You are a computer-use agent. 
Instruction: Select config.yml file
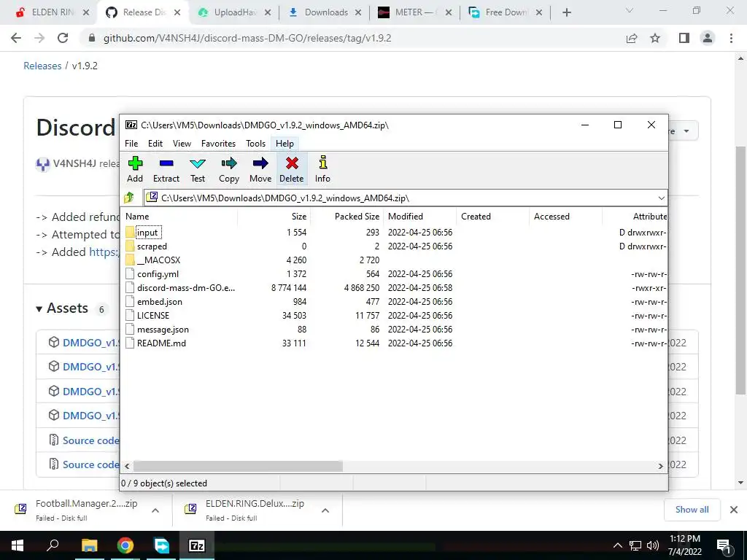point(158,274)
